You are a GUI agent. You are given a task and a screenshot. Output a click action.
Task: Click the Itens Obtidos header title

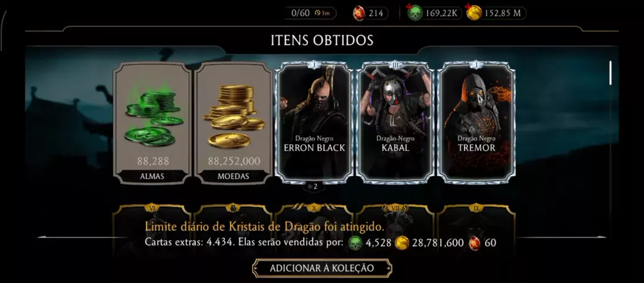coord(322,40)
